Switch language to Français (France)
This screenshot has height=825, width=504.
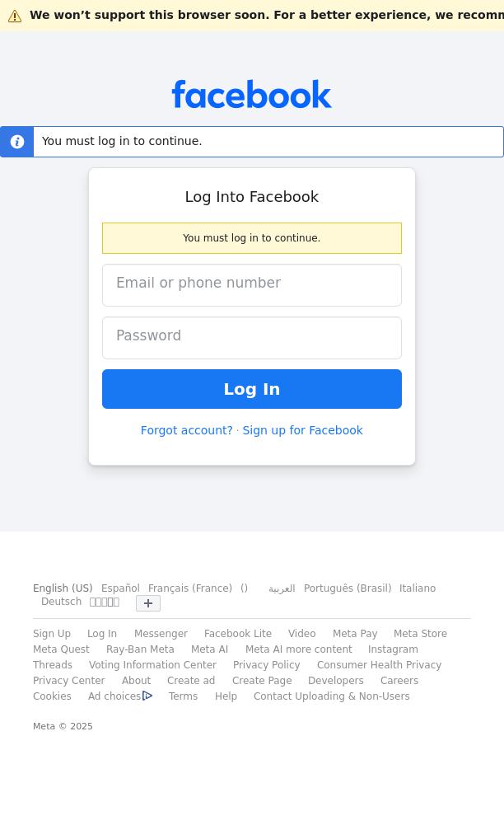(x=189, y=588)
